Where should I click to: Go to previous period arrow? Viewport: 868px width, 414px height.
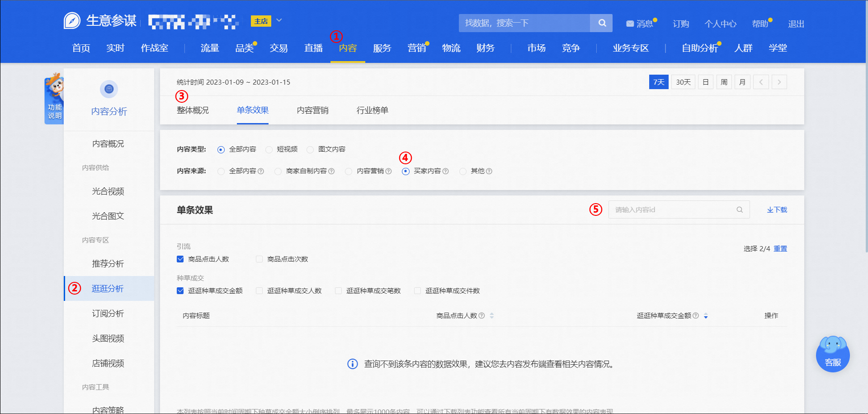click(x=761, y=82)
